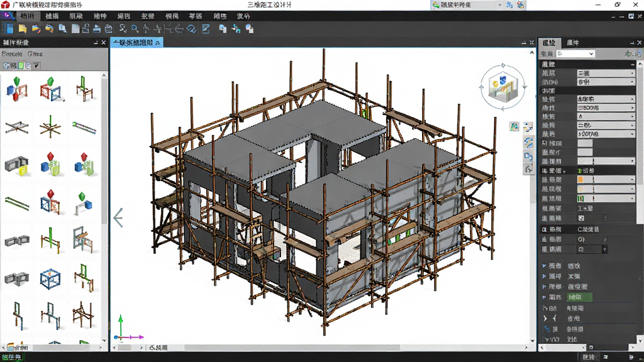Click the last icon in the main toolbar

point(250,29)
